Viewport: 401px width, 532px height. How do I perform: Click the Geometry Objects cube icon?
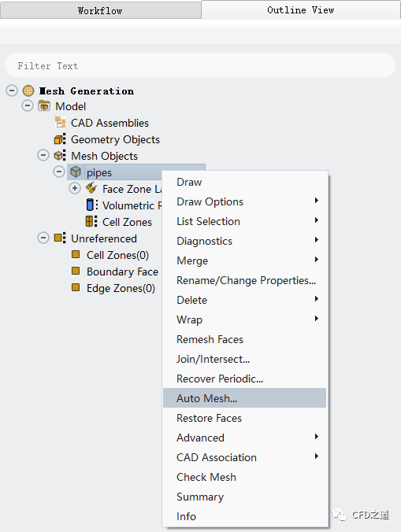click(60, 139)
